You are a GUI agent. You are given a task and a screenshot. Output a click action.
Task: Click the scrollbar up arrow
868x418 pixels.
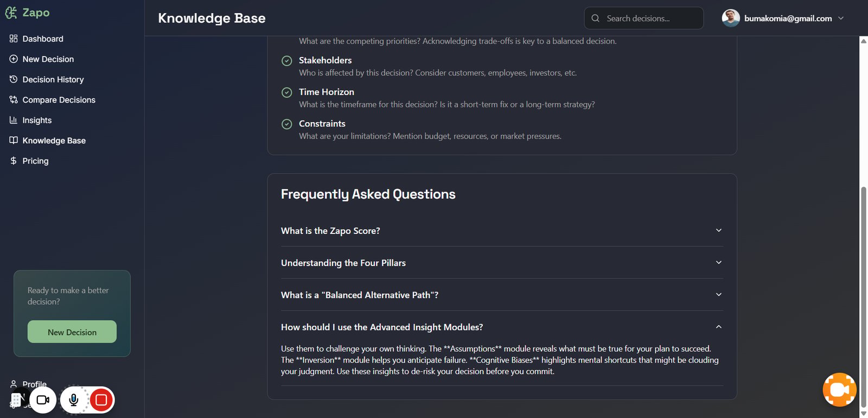coord(864,41)
